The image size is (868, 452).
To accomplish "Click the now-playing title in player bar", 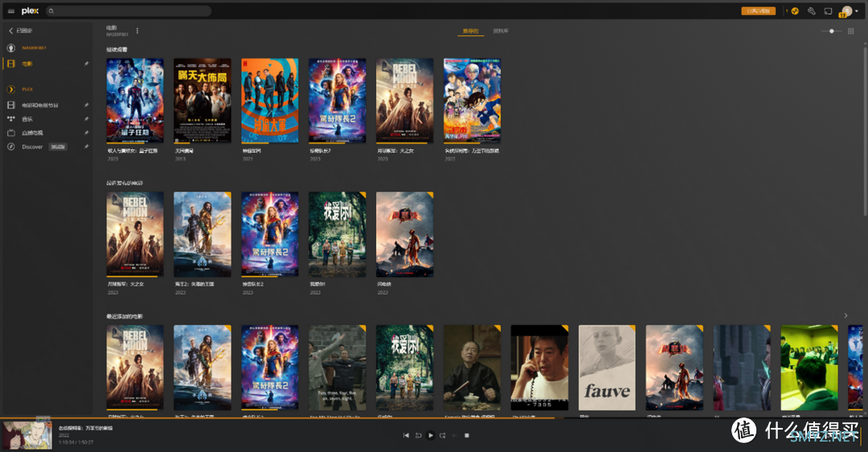I will (85, 428).
